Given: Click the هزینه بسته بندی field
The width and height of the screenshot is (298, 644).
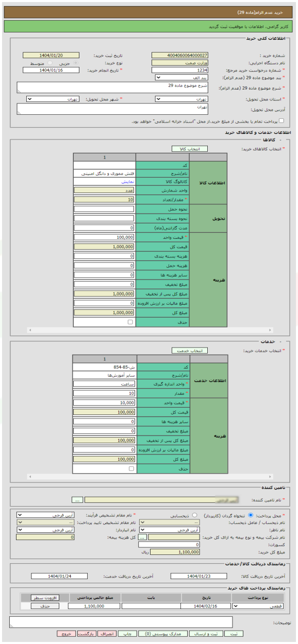Looking at the screenshot, I should 104,256.
